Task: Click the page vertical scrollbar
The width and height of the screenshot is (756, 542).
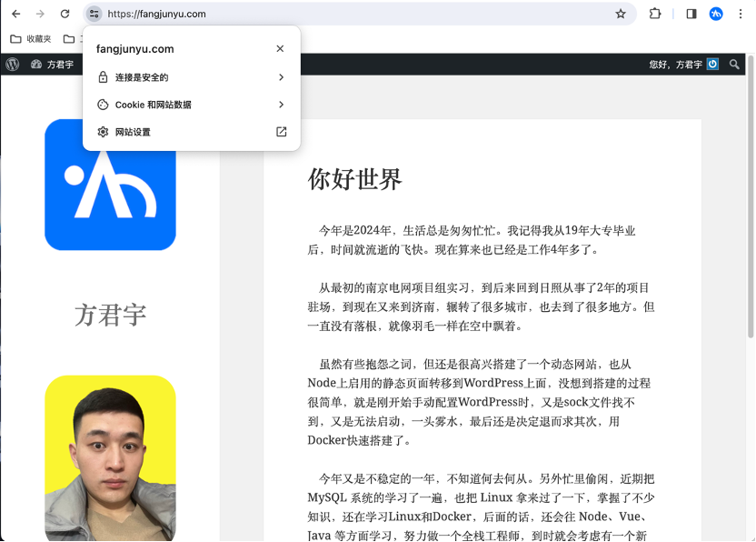Action: 751,197
